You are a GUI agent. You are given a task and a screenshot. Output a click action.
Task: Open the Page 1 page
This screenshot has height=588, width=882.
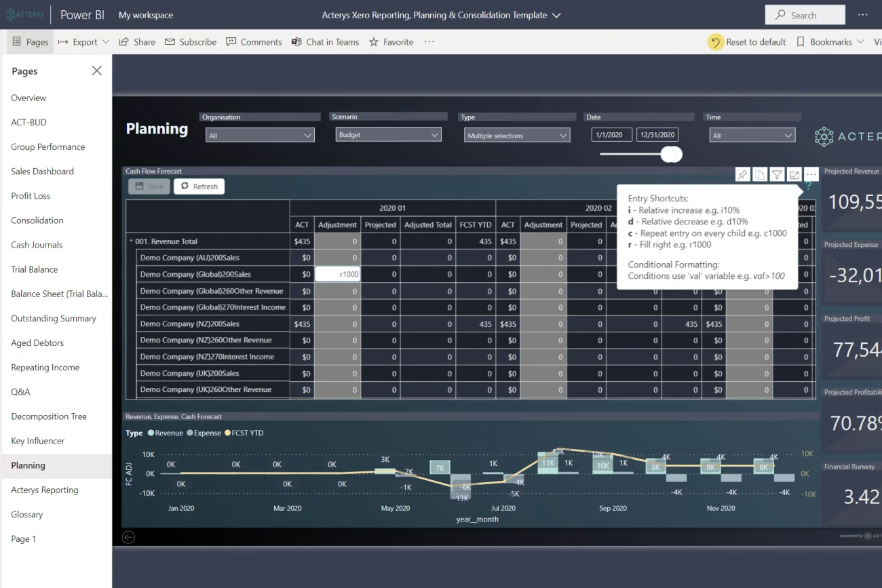[x=24, y=539]
